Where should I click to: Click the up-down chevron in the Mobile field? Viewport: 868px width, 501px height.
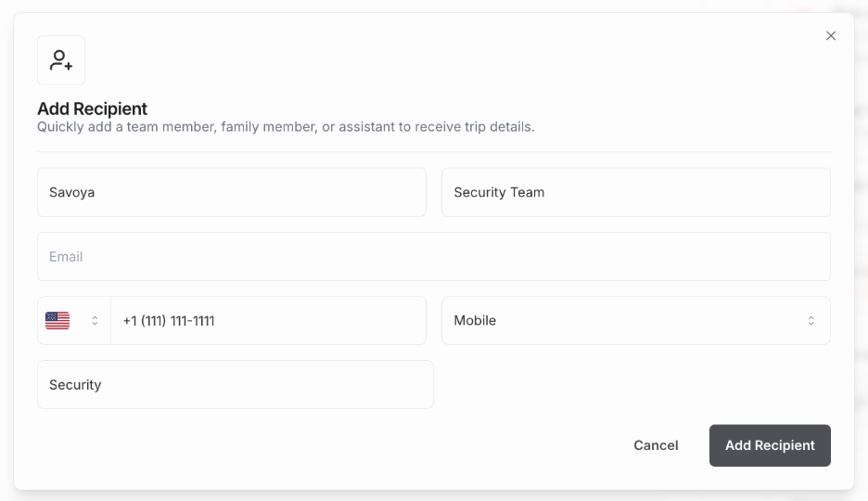point(811,321)
